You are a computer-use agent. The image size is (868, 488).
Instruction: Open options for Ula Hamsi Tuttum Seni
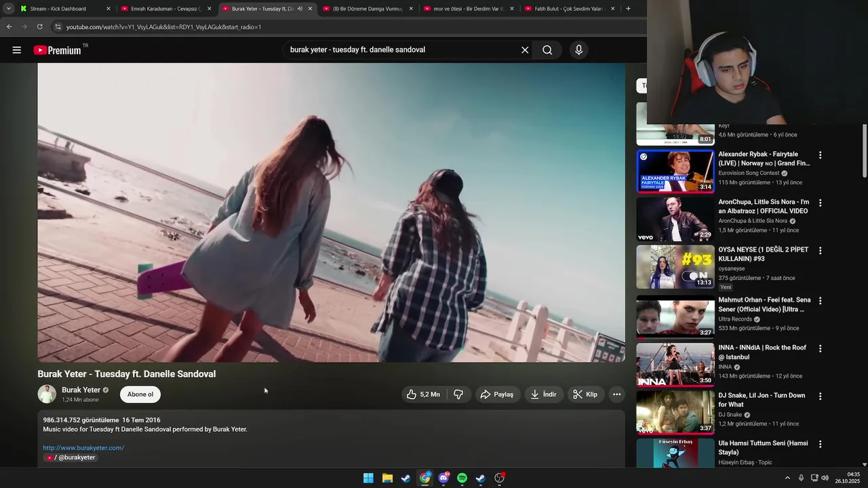[820, 445]
